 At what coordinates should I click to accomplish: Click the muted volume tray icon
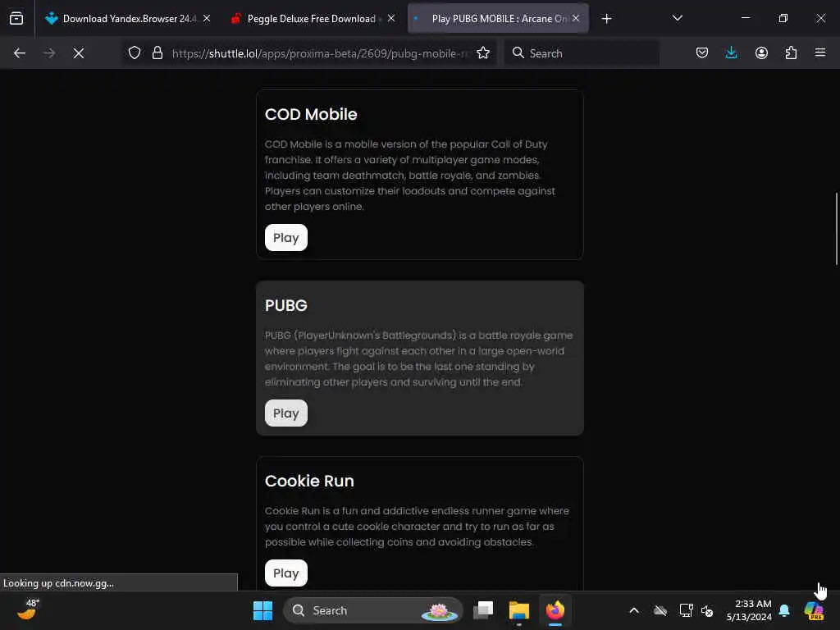(x=707, y=610)
